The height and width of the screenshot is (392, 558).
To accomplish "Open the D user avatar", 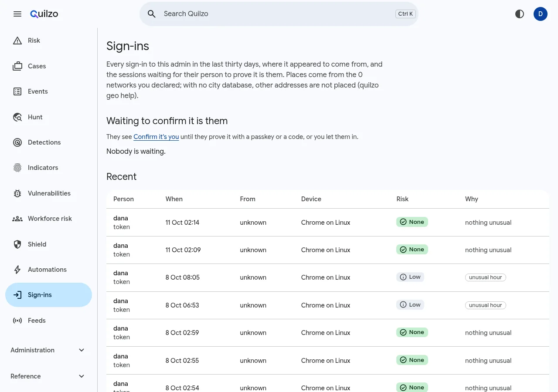I will click(x=541, y=14).
